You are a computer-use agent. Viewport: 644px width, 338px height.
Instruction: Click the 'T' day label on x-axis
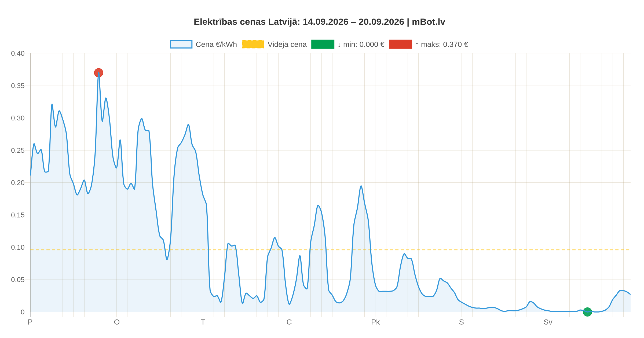tap(203, 322)
